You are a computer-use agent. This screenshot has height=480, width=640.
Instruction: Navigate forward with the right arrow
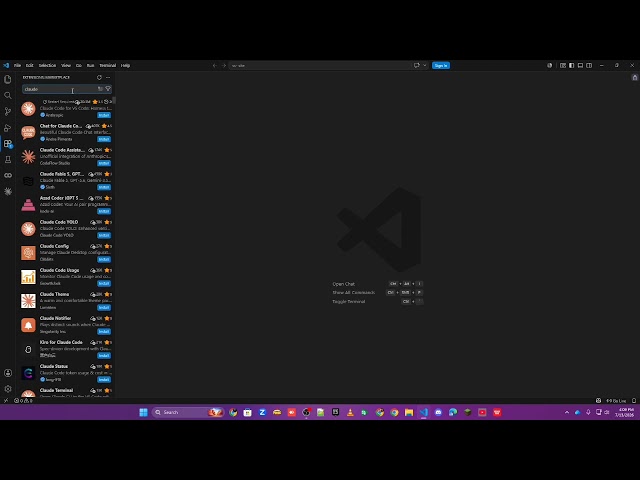tap(224, 65)
